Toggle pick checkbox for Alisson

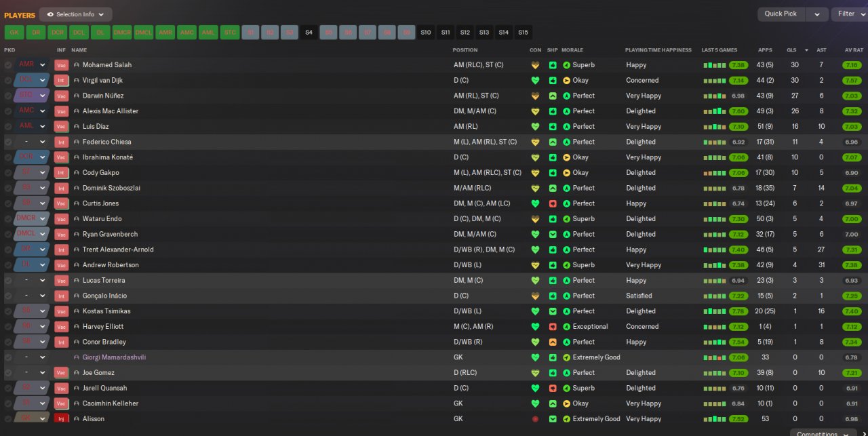click(8, 419)
